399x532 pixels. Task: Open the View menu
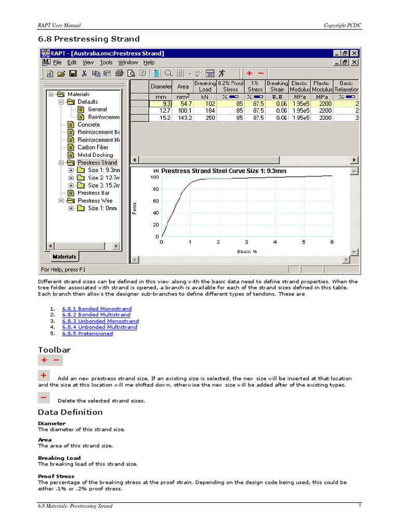(88, 62)
